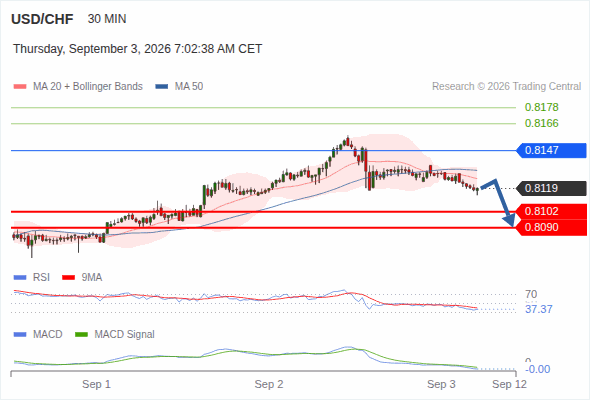Click the black 0.8119 current price tag
The image size is (590, 400).
[x=552, y=188]
